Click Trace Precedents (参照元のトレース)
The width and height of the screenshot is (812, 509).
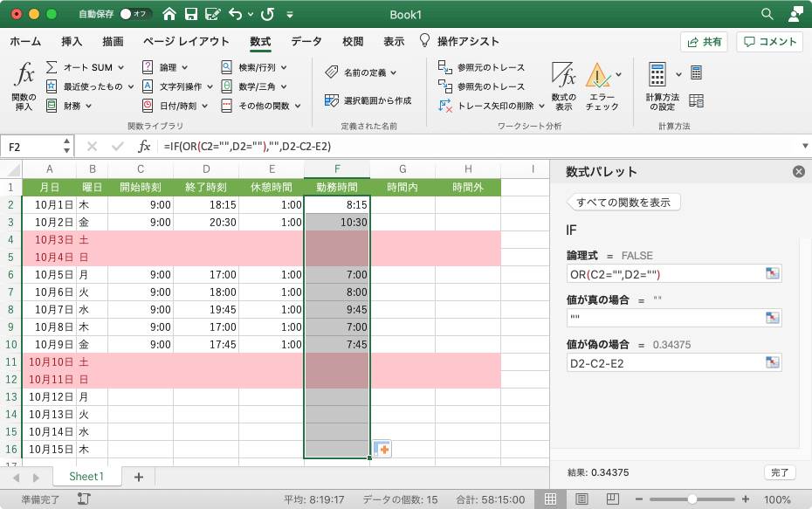coord(482,67)
